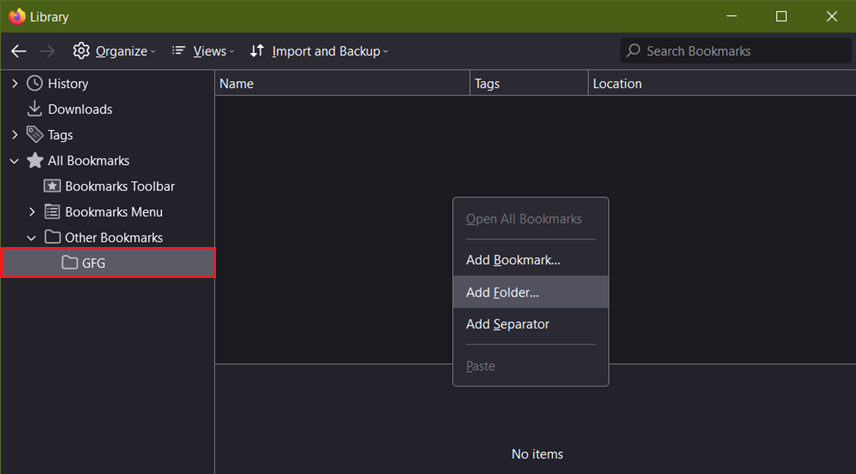Click the magnifier icon in search box
Image resolution: width=856 pixels, height=474 pixels.
pyautogui.click(x=633, y=51)
